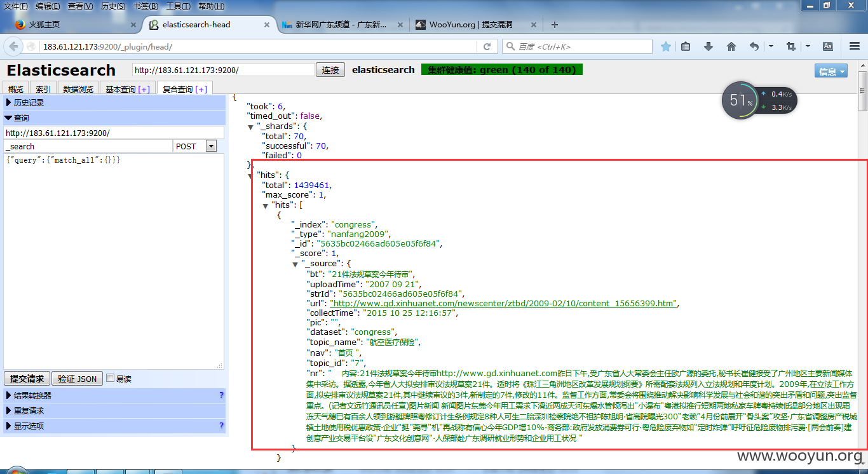Go back with the browser back arrow
Screen dimensions: 868x474
[13, 46]
